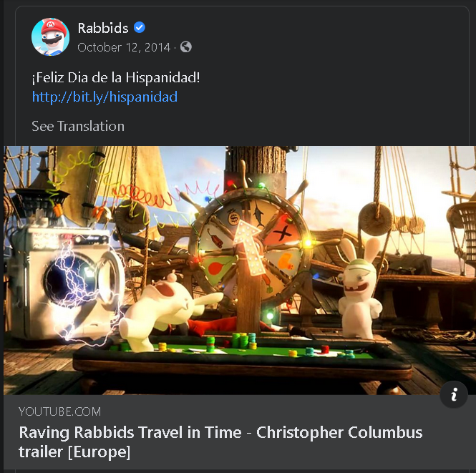The width and height of the screenshot is (476, 473).
Task: Open the Rabbids page name link
Action: [x=103, y=28]
